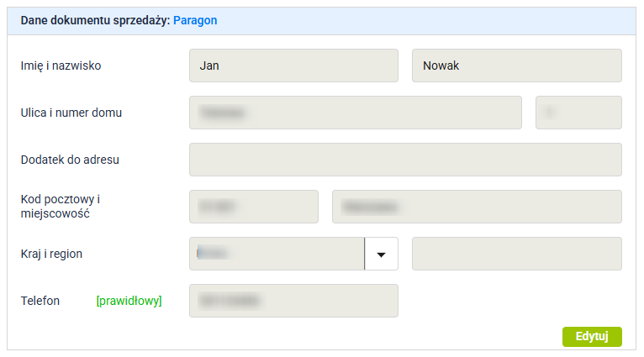Click the city (miejscowość) input field
The image size is (644, 357).
click(477, 207)
